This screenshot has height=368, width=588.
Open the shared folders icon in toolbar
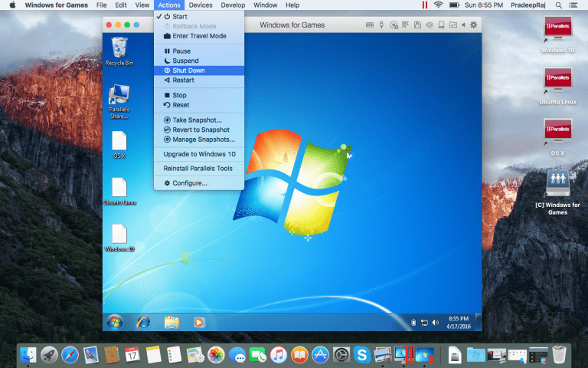pyautogui.click(x=453, y=25)
